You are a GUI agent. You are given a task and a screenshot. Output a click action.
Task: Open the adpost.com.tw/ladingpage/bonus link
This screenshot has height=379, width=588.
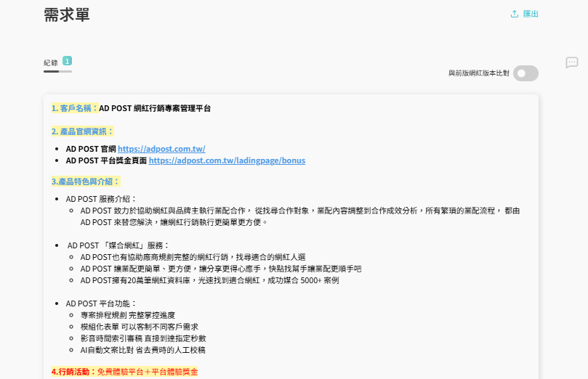(x=227, y=160)
